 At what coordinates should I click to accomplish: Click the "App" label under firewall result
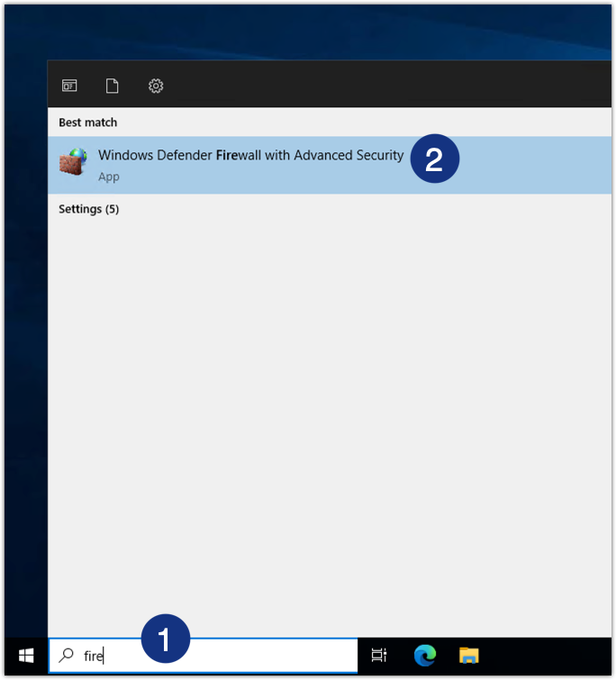point(109,177)
